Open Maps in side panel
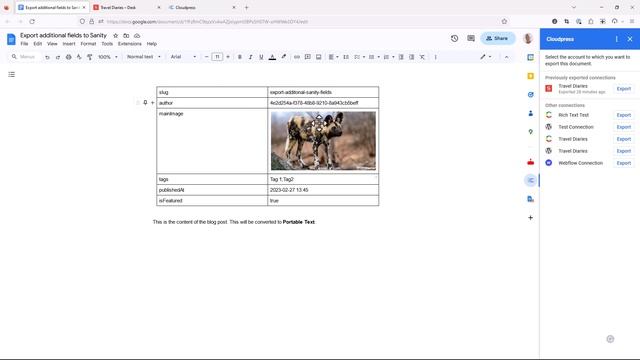The height and width of the screenshot is (360, 640). tap(531, 132)
